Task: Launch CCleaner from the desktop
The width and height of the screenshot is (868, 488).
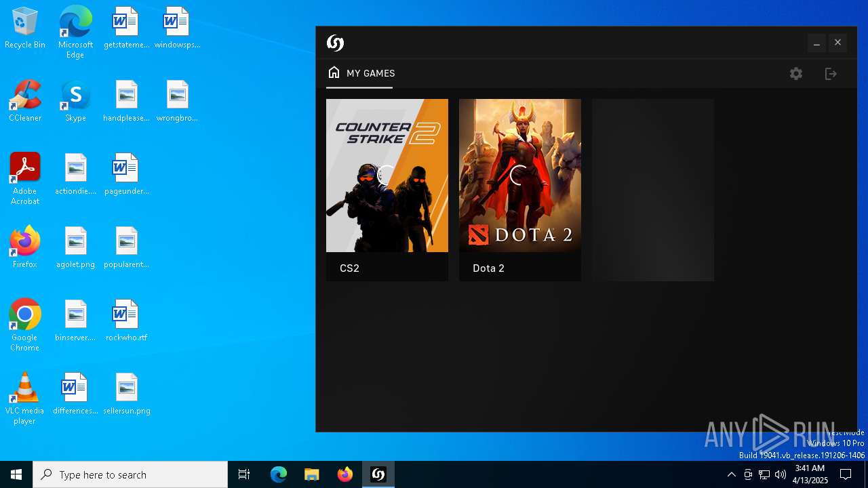Action: [x=25, y=101]
